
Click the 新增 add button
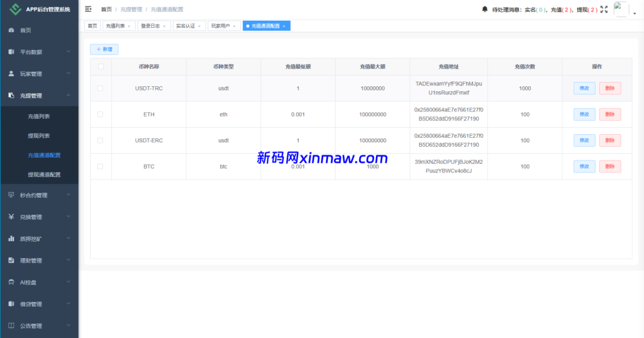104,49
